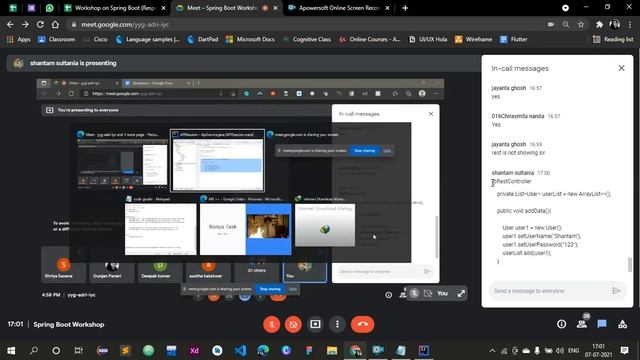Open Task View on taskbar
Image resolution: width=640 pixels, height=360 pixels.
(78, 351)
